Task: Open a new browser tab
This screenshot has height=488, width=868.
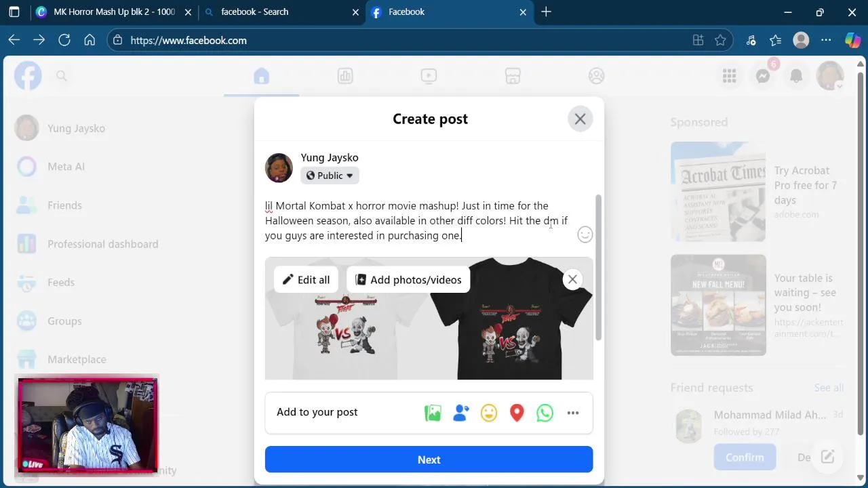Action: point(546,12)
